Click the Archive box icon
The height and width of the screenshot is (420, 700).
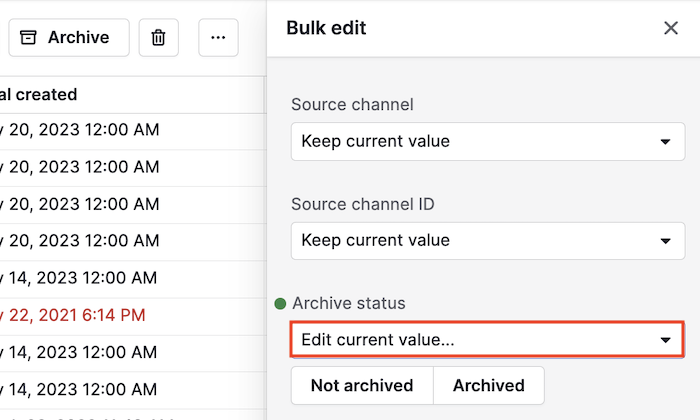pyautogui.click(x=28, y=37)
